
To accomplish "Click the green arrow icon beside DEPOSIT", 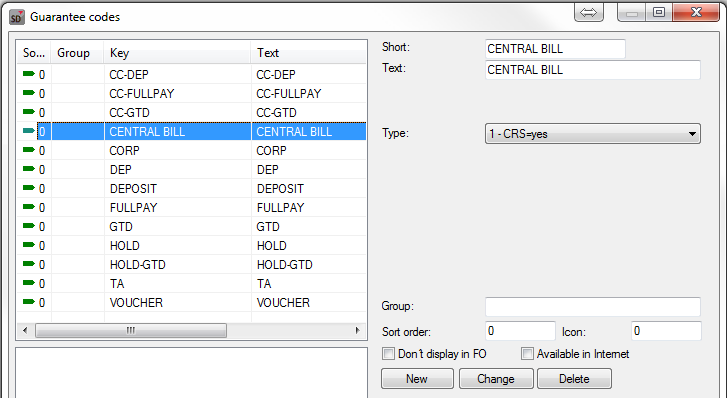I will click(29, 188).
